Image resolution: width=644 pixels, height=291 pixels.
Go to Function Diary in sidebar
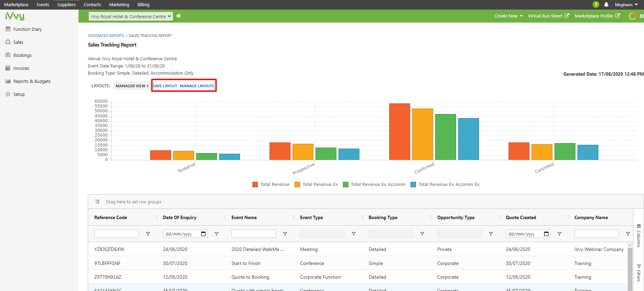tap(27, 29)
